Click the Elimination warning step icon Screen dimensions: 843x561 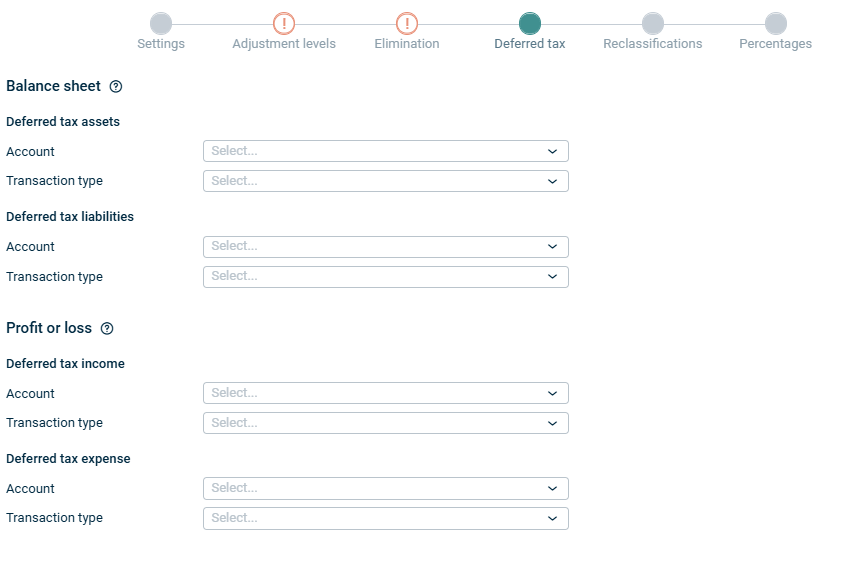[x=407, y=23]
